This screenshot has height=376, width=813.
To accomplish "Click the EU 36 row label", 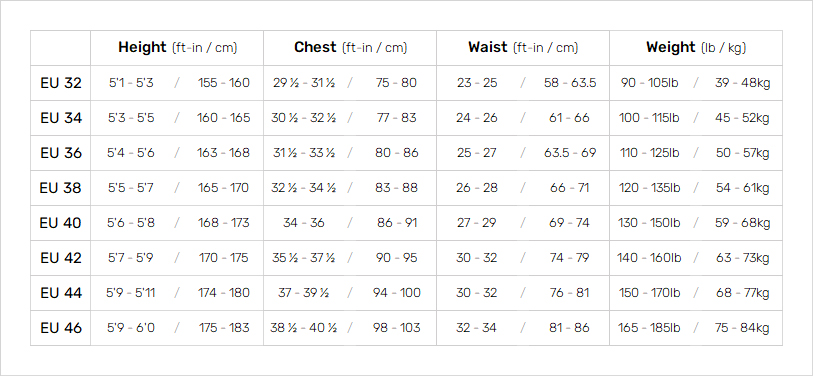I will [x=61, y=154].
